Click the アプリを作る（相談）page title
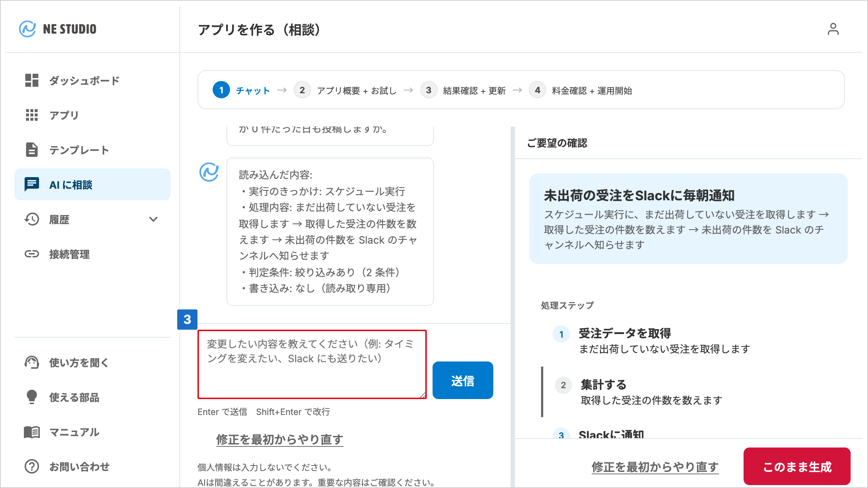This screenshot has height=488, width=868. pos(259,30)
